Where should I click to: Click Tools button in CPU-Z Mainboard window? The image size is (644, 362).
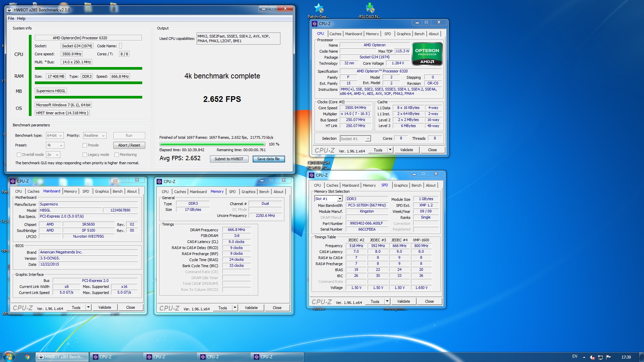coord(76,307)
